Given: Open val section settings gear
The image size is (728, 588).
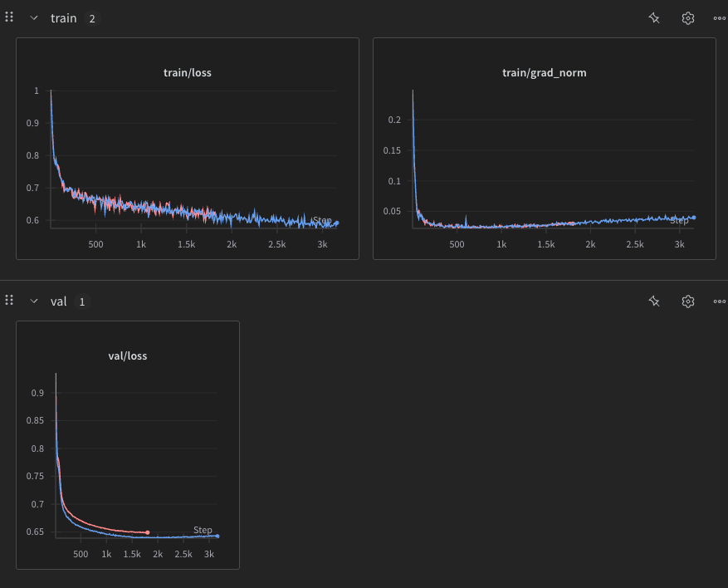Looking at the screenshot, I should coord(687,301).
